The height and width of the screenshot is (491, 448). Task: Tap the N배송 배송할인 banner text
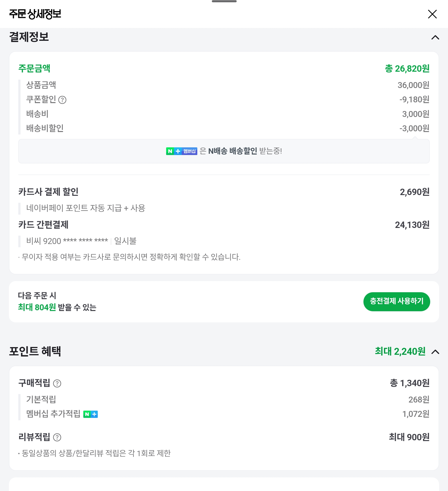coord(232,151)
